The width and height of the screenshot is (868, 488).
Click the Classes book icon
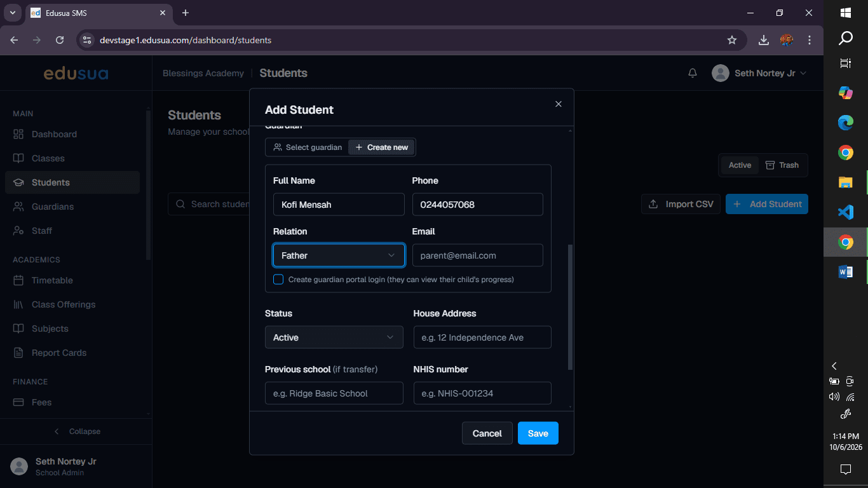pyautogui.click(x=18, y=158)
